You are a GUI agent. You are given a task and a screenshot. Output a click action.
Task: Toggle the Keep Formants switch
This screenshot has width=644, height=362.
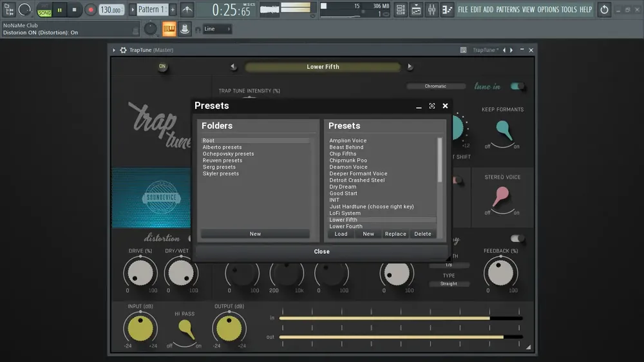point(503,132)
